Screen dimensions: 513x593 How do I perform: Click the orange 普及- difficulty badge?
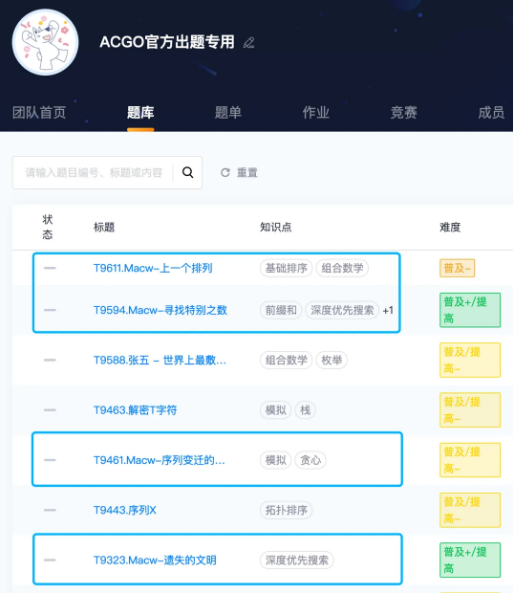[457, 268]
